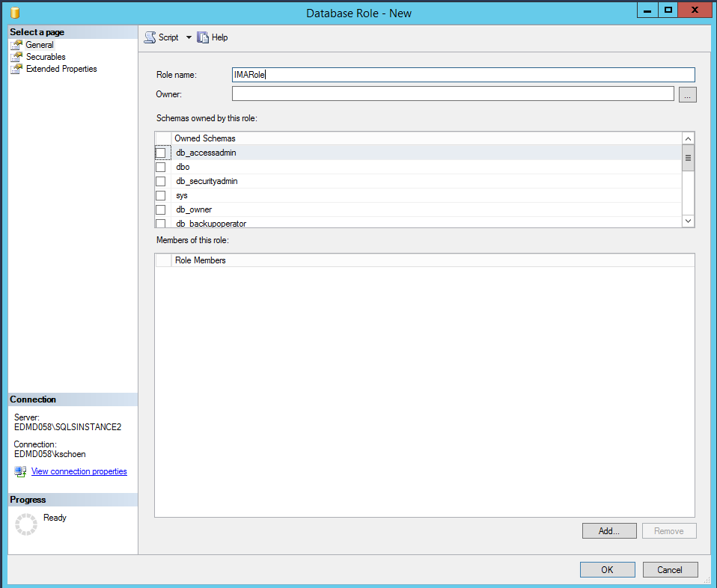Click the Owner browse (...) button
Viewport: 717px width, 588px height.
click(687, 94)
